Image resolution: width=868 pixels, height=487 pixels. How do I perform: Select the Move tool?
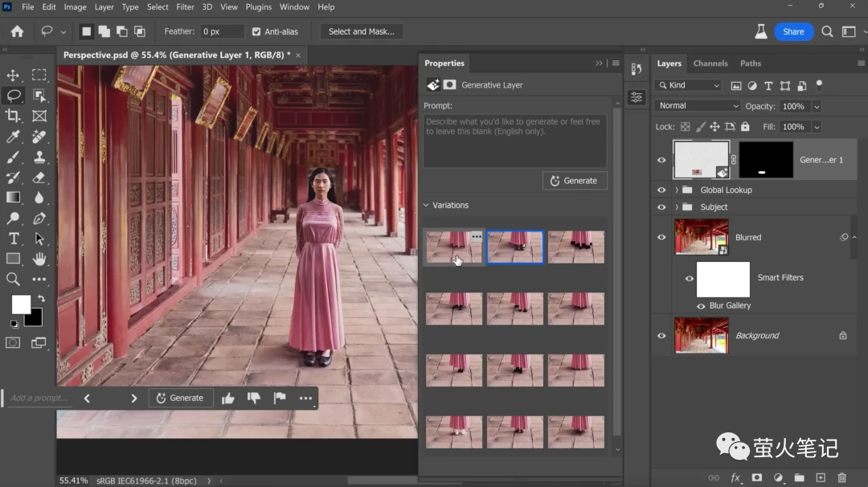(x=13, y=75)
